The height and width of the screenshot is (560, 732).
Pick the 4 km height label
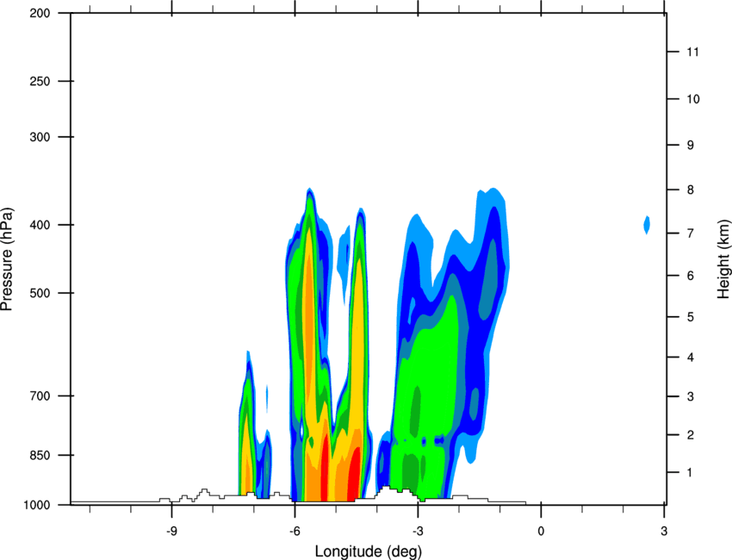(x=691, y=358)
